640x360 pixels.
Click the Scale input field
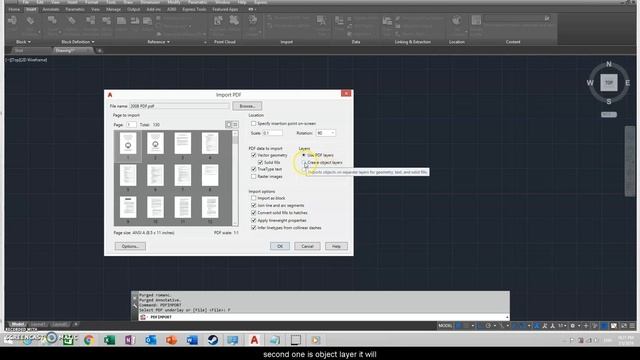click(x=272, y=133)
